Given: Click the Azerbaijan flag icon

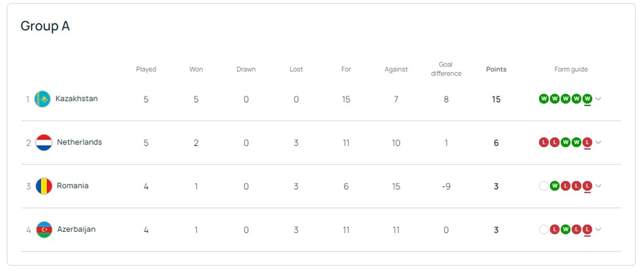Looking at the screenshot, I should 44,230.
